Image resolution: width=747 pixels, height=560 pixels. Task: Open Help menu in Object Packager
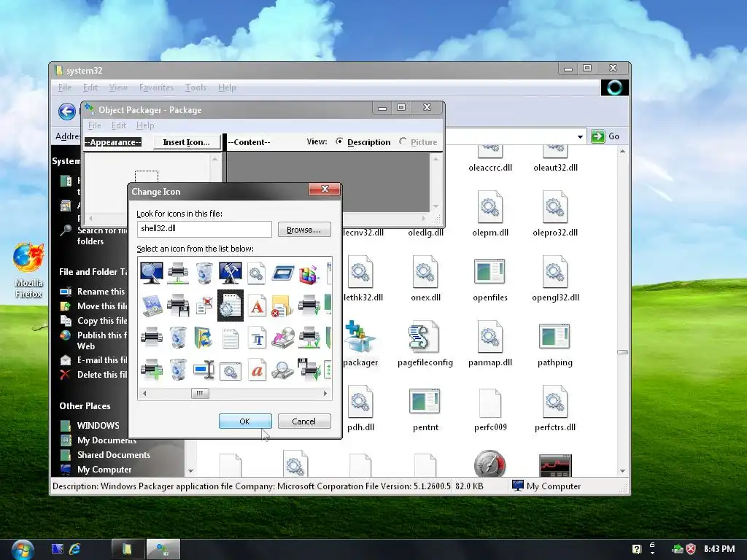pyautogui.click(x=145, y=125)
